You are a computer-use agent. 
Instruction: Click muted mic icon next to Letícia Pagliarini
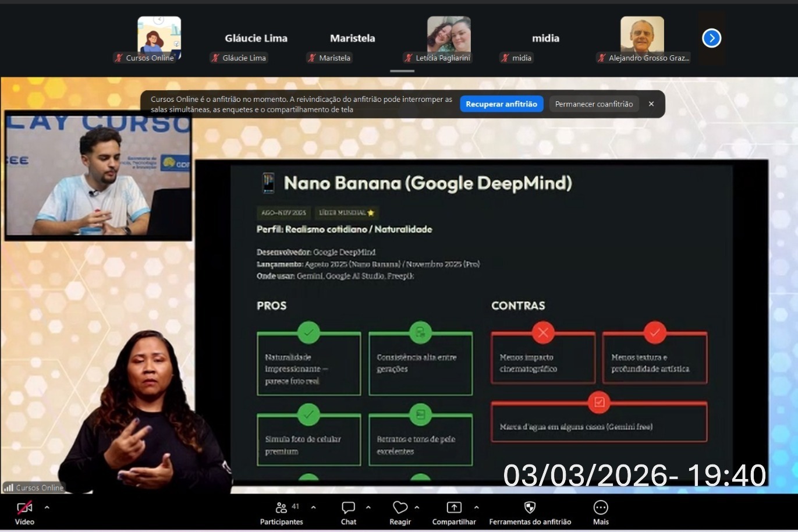pyautogui.click(x=409, y=58)
